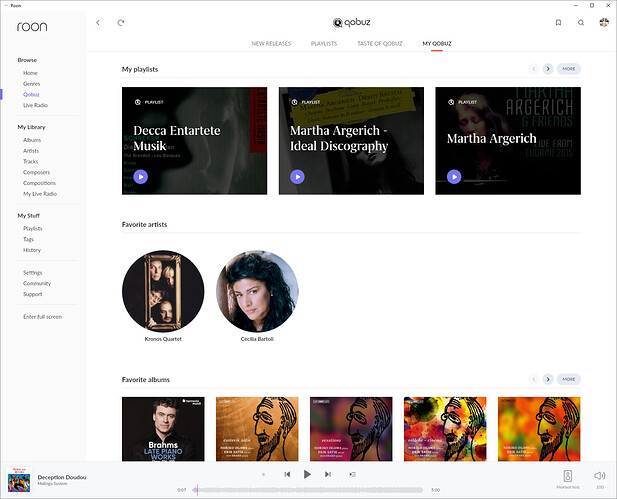The height and width of the screenshot is (499, 617).
Task: Click MORE button for Favorite albums
Action: click(569, 379)
